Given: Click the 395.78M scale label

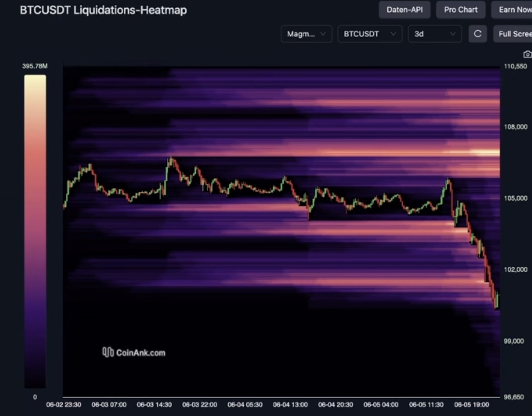Looking at the screenshot, I should pyautogui.click(x=35, y=66).
